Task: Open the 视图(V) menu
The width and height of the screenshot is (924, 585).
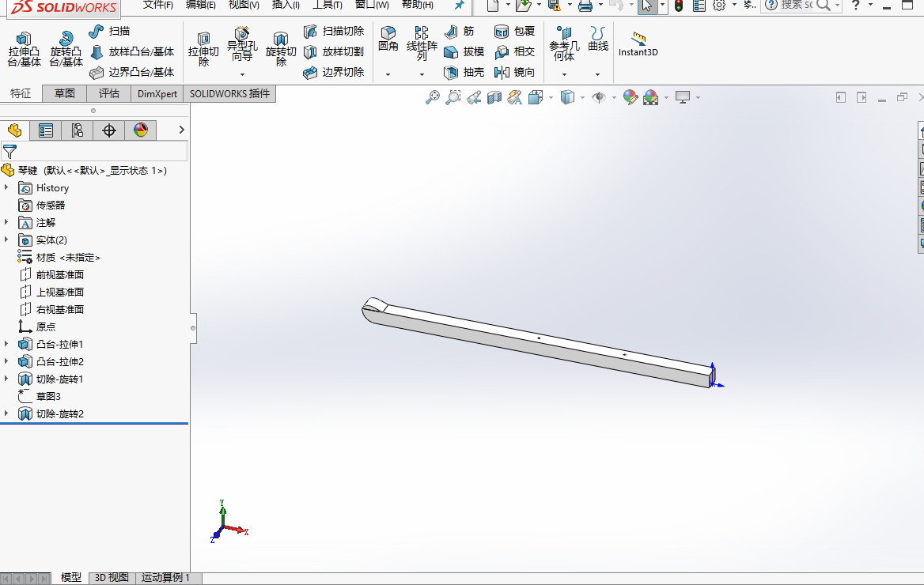Action: click(x=244, y=5)
